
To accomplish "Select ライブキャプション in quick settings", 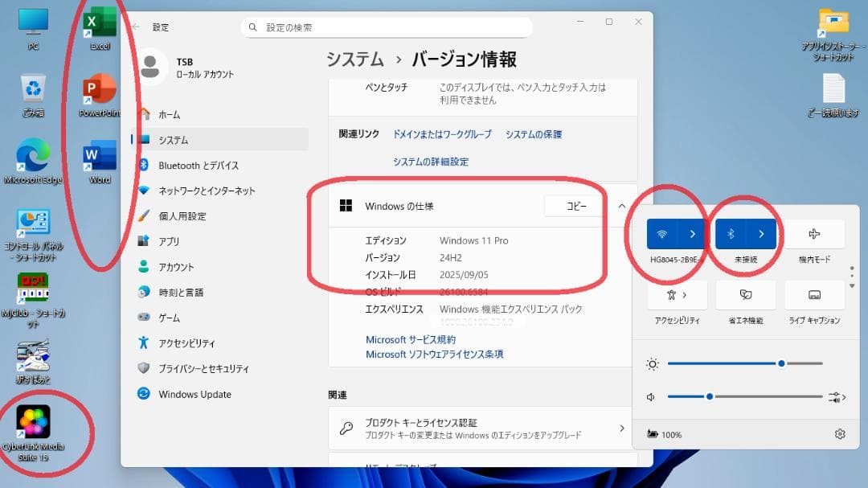I will point(814,304).
